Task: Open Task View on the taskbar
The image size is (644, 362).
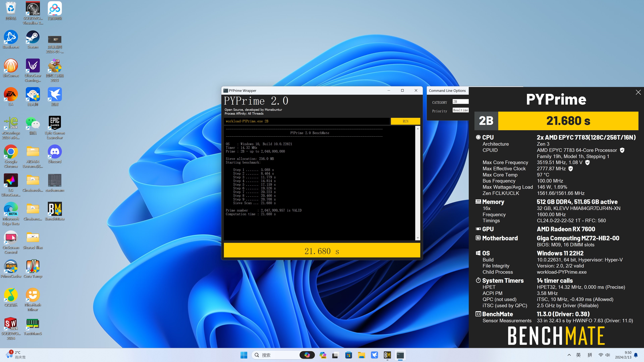Action: tap(335, 355)
